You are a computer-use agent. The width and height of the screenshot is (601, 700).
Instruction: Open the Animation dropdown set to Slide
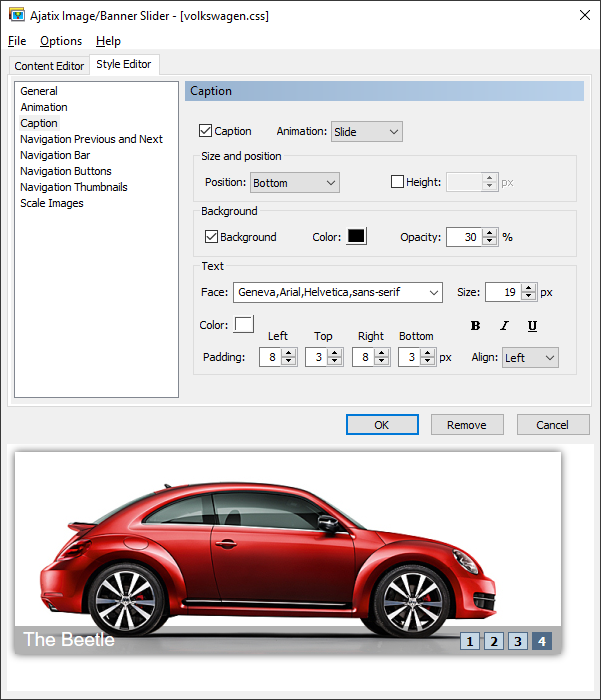367,132
